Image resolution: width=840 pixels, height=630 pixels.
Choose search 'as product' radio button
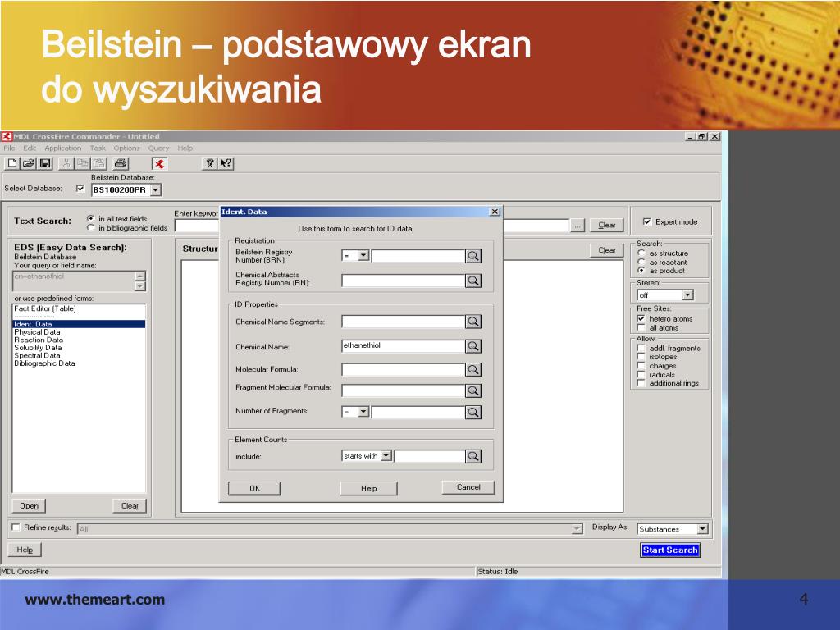(x=641, y=271)
